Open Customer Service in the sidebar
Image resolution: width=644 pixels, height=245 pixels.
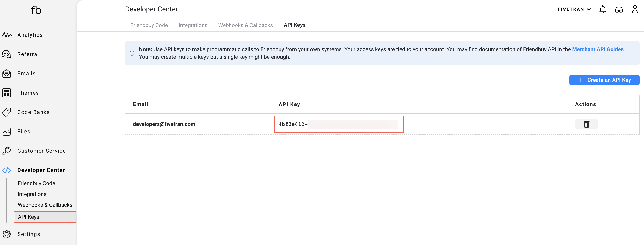point(42,151)
